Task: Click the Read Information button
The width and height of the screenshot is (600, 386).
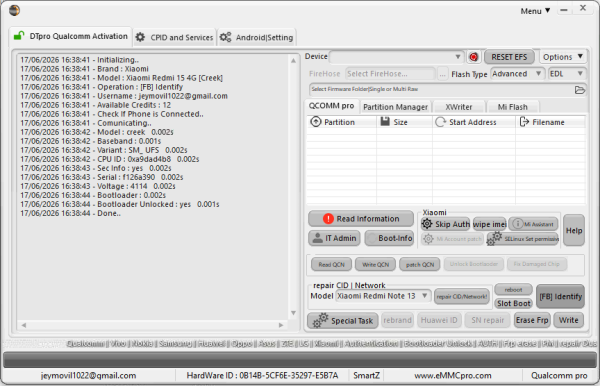Action: [361, 219]
